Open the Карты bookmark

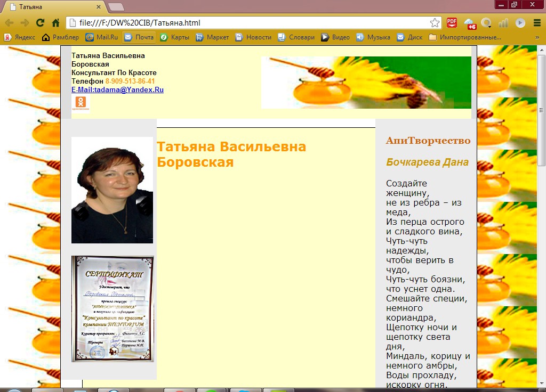174,37
